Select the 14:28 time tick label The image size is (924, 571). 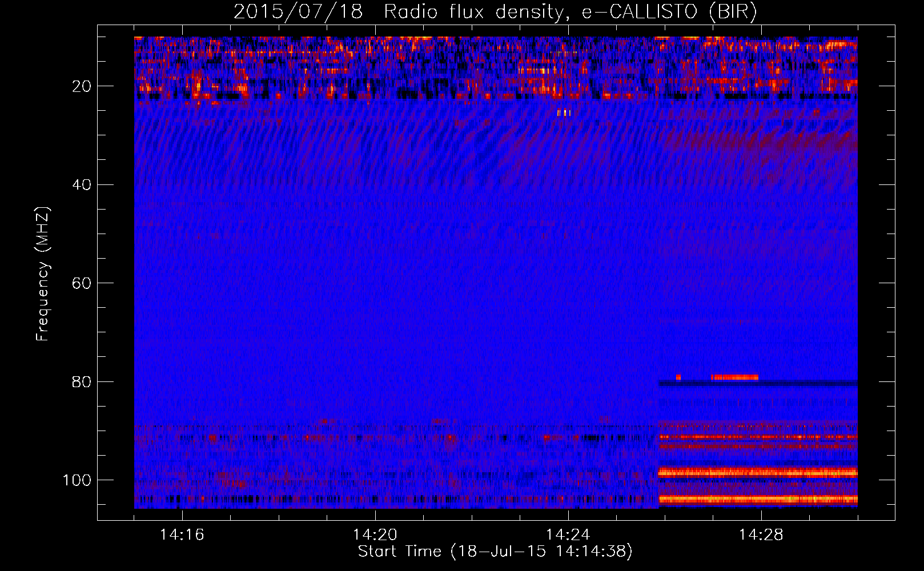[x=761, y=535]
